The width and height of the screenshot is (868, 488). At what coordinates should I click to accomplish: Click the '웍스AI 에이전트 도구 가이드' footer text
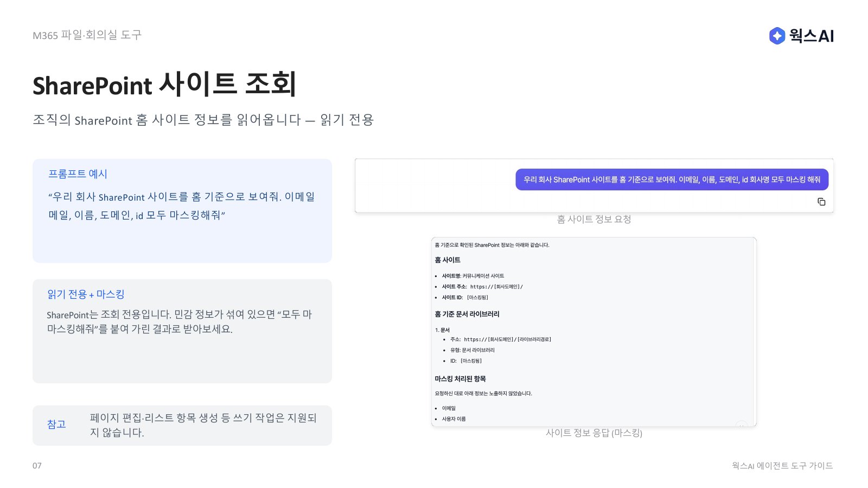tap(782, 466)
